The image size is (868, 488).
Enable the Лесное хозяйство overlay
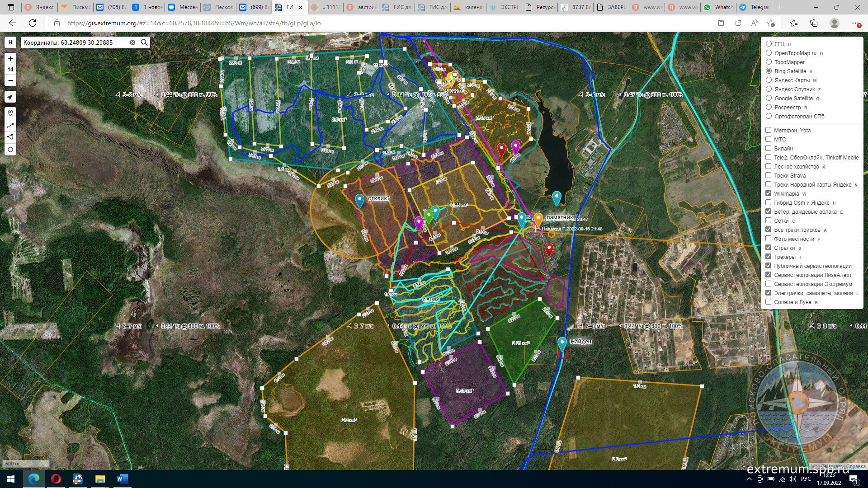pos(768,166)
